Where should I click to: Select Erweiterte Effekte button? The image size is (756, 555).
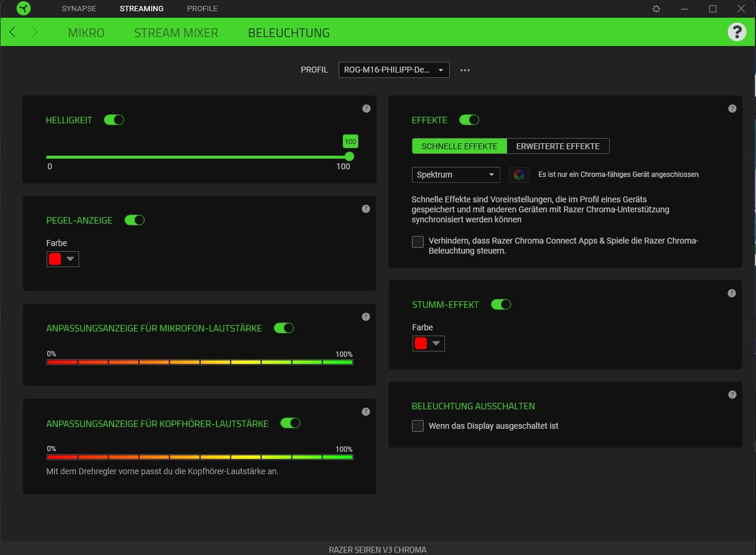(558, 146)
